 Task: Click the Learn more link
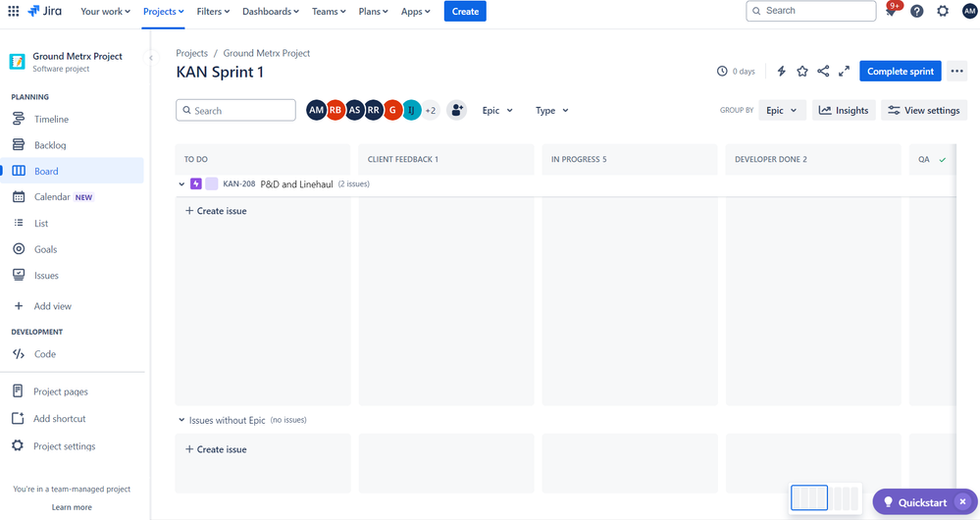72,507
